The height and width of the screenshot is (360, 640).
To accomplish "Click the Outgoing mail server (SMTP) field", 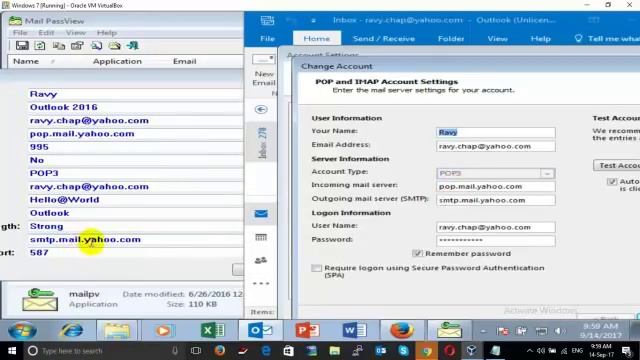I will click(x=496, y=200).
